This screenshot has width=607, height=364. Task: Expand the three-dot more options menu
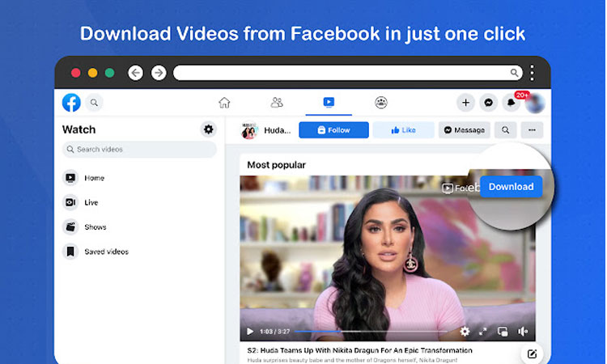point(532,129)
